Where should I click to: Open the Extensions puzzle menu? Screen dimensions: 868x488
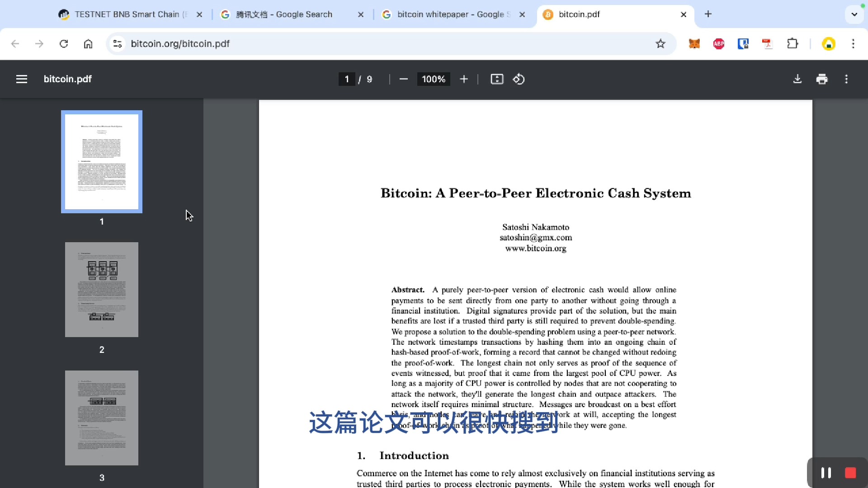(793, 44)
